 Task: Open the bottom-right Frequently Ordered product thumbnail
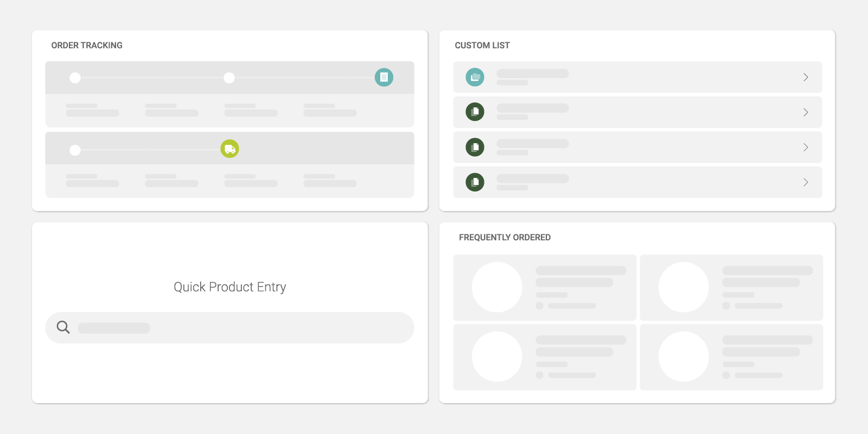[684, 356]
